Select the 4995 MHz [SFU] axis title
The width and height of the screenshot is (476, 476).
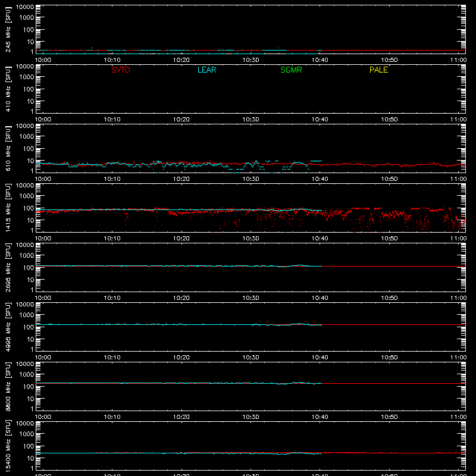pyautogui.click(x=8, y=327)
